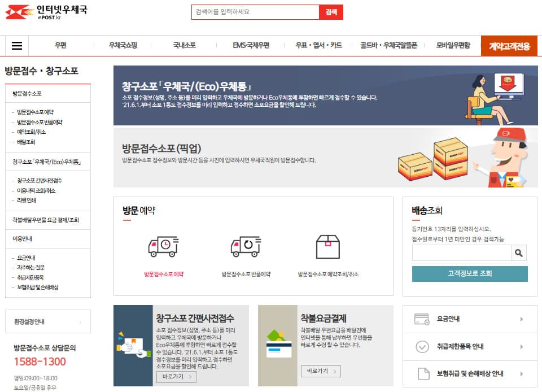542x392 pixels.
Task: Click the 1588-1300 phone number
Action: (x=40, y=362)
